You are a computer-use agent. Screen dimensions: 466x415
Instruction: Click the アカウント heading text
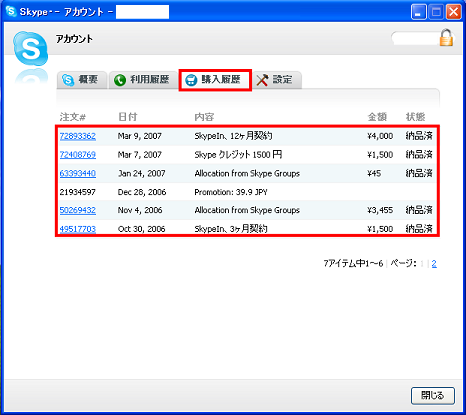pyautogui.click(x=74, y=39)
